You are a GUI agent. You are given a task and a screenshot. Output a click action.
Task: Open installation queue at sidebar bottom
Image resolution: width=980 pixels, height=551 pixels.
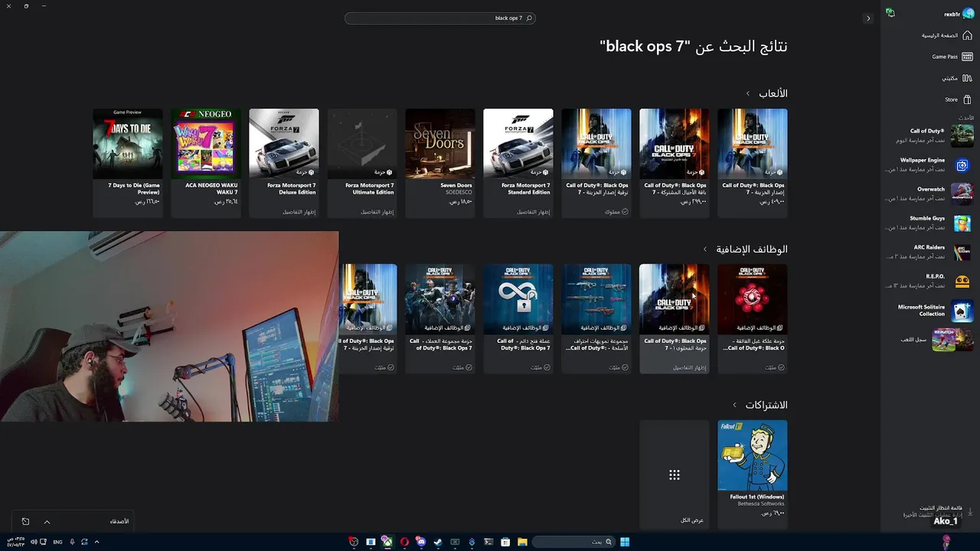pyautogui.click(x=938, y=511)
